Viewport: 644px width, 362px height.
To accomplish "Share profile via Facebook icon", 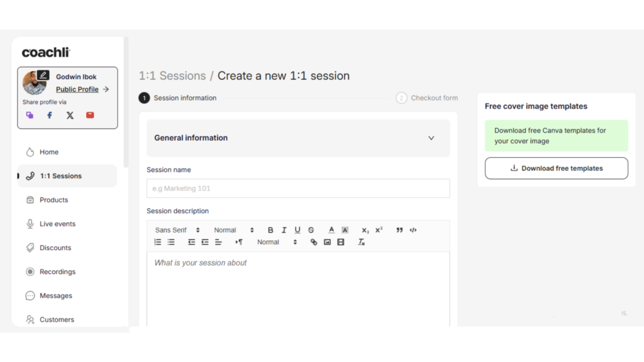I will tap(50, 116).
